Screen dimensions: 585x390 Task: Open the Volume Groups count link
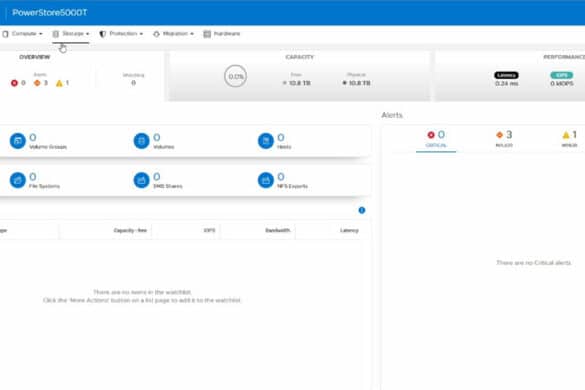[33, 137]
